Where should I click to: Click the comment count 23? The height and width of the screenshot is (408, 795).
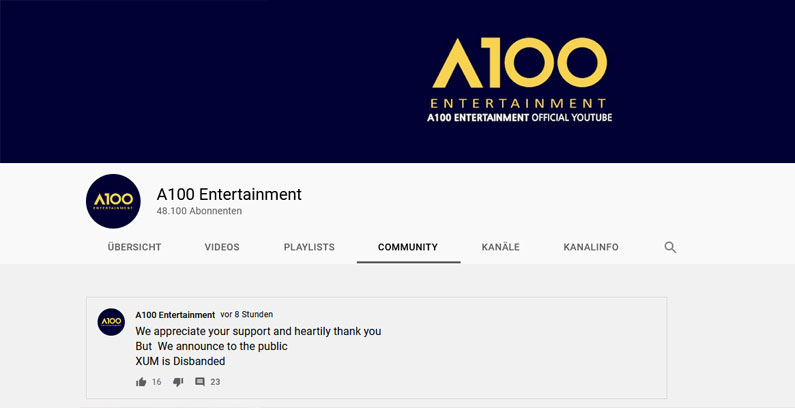point(215,382)
